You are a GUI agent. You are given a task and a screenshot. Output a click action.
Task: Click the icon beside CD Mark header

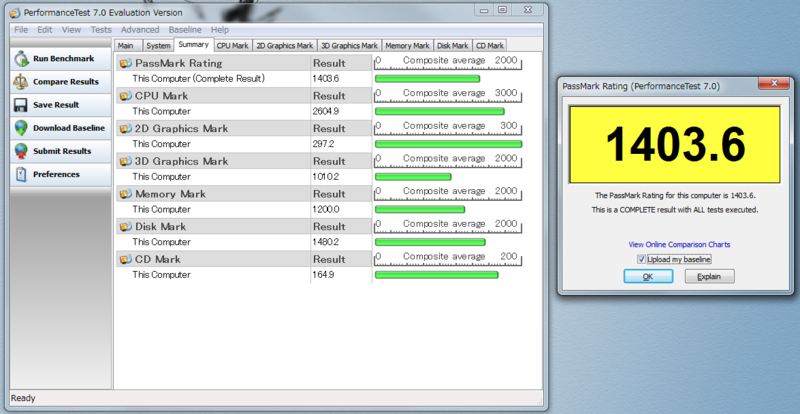pyautogui.click(x=125, y=259)
